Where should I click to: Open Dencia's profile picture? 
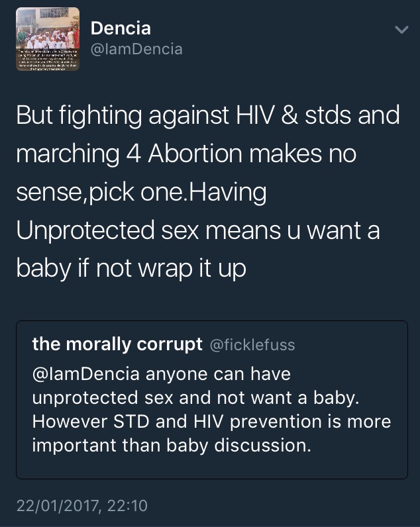(48, 39)
